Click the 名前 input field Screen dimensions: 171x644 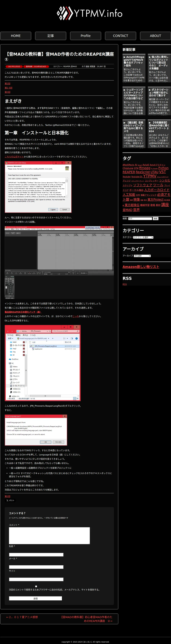pos(36,555)
